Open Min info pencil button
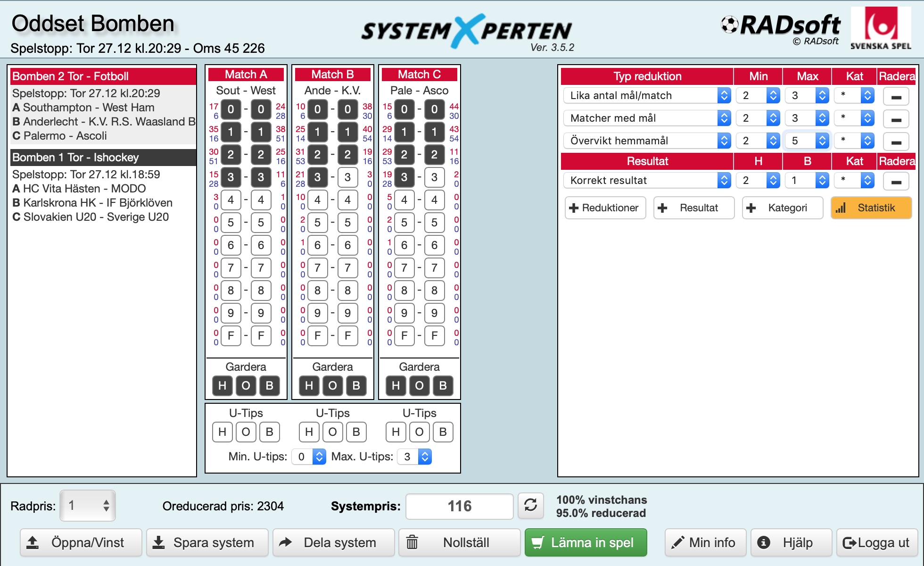This screenshot has width=924, height=566. 705,542
